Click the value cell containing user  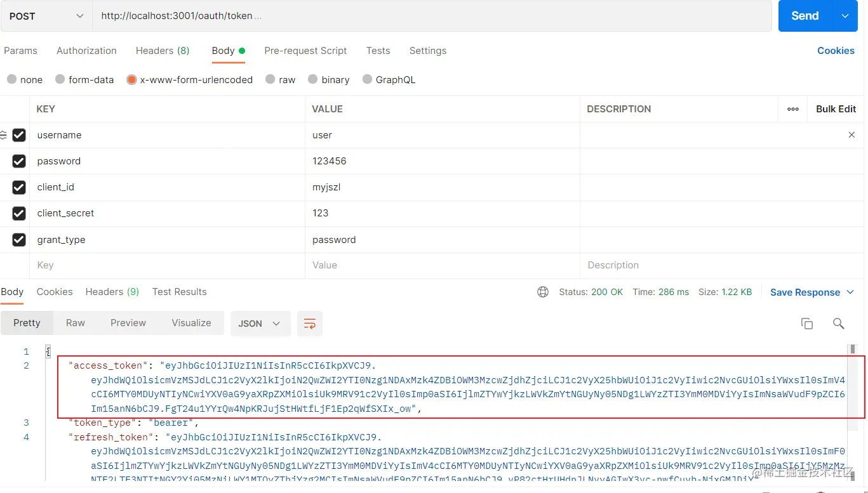click(x=443, y=135)
